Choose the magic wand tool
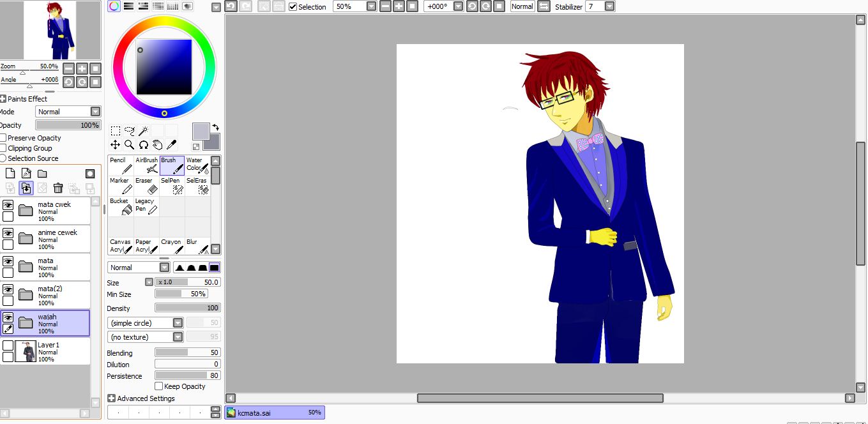868x424 pixels. [x=144, y=131]
